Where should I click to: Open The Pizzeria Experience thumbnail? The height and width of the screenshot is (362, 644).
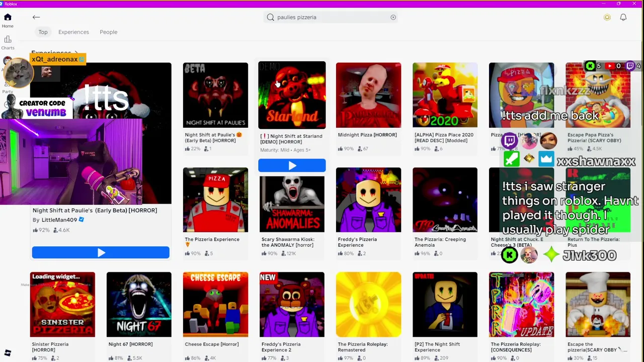point(215,200)
